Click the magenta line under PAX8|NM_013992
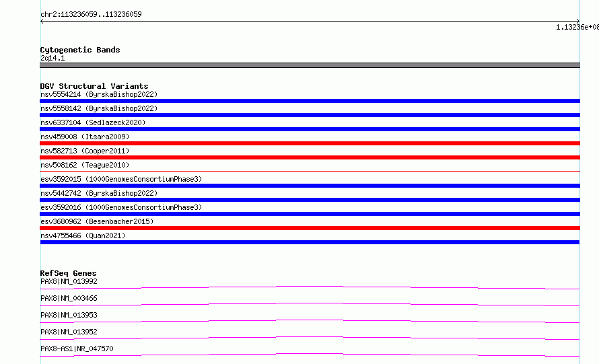Screen dimensions: 599x364 (310, 287)
